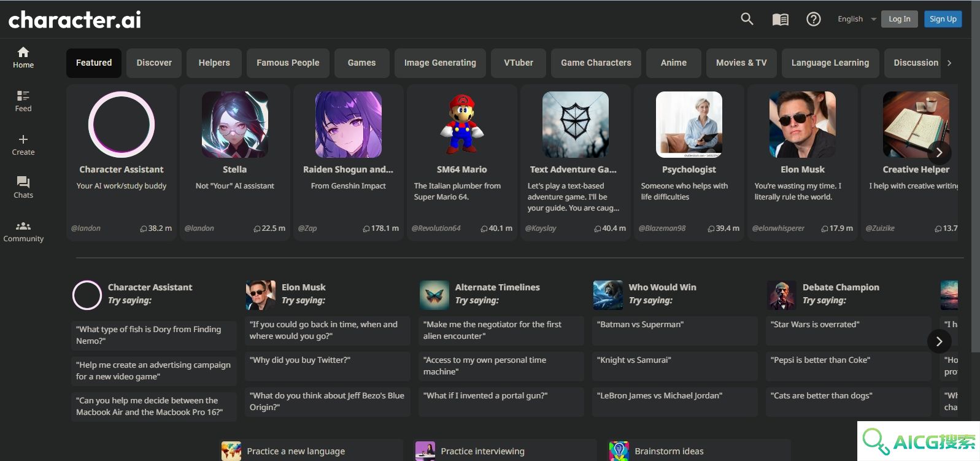980x461 pixels.
Task: Select the Raiden Shogun avatar
Action: tap(349, 125)
